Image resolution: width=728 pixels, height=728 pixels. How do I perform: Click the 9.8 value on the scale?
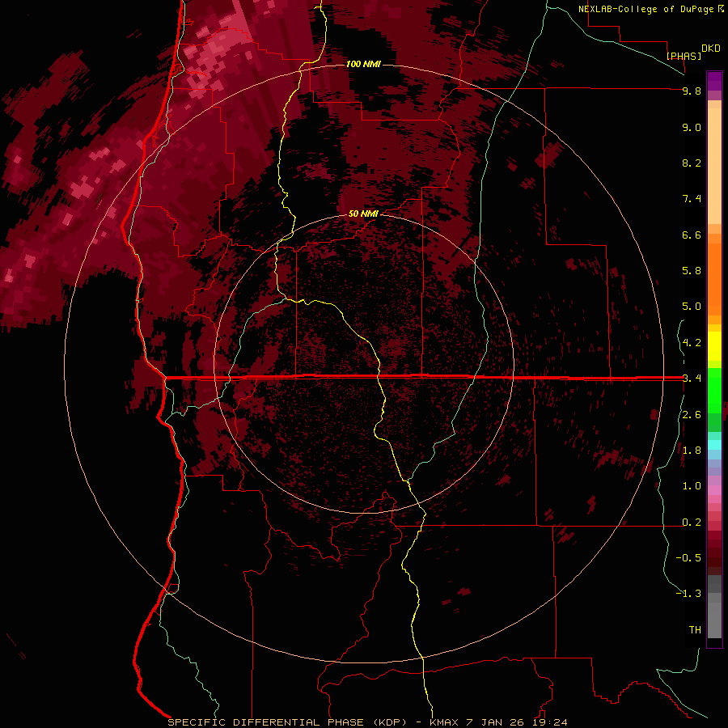tap(692, 91)
